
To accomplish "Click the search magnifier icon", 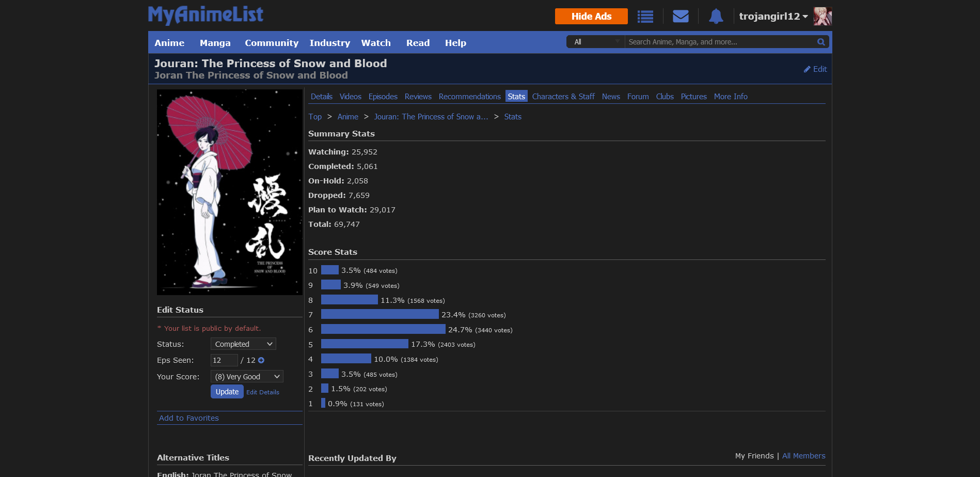I will 821,42.
